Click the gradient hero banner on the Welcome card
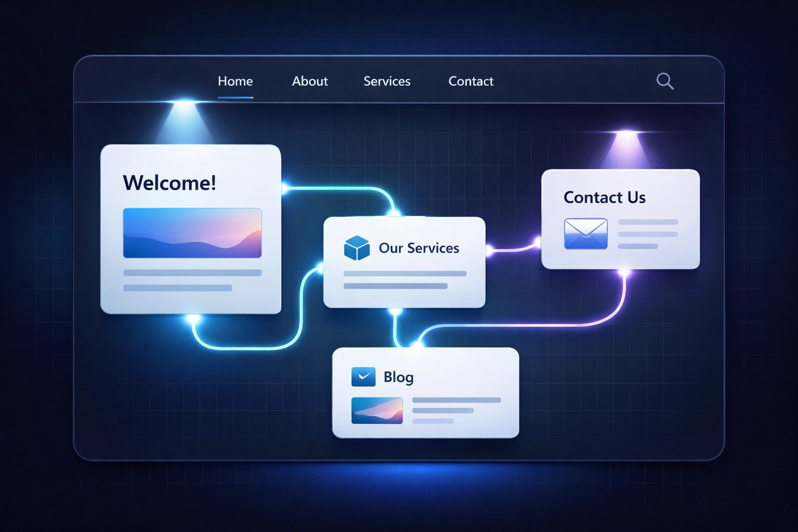Screen dimensions: 798x532 point(191,232)
